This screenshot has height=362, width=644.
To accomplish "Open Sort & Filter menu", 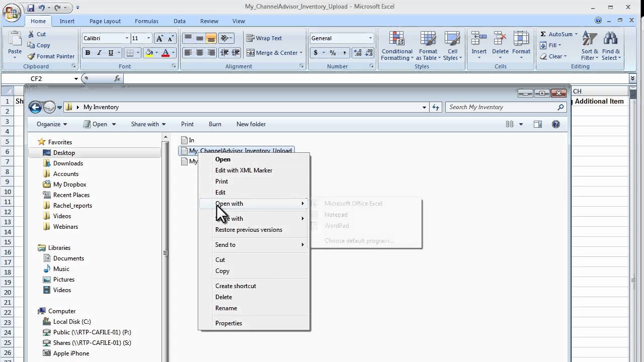I will pos(590,46).
